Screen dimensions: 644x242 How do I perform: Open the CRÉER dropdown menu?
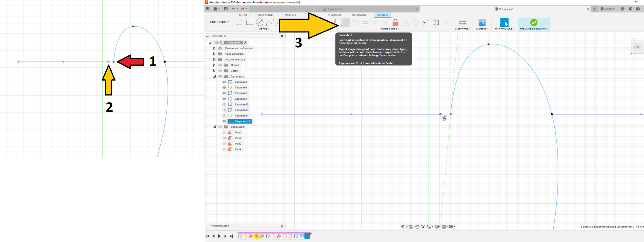click(x=264, y=29)
